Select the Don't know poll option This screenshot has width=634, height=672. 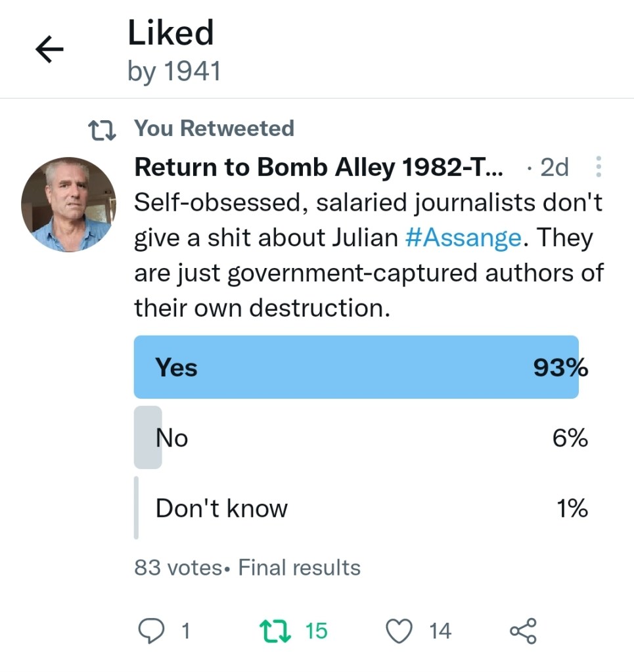point(221,508)
